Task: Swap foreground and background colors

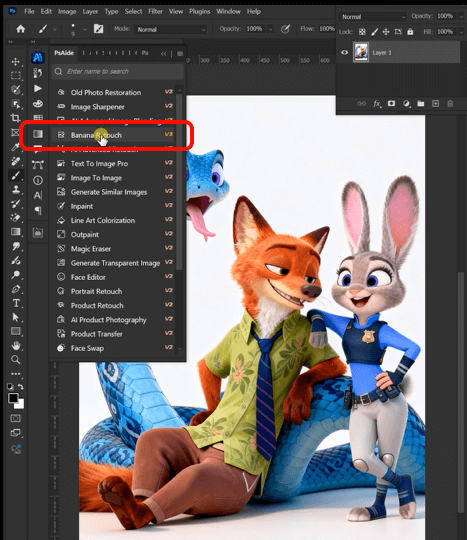Action: (x=21, y=387)
